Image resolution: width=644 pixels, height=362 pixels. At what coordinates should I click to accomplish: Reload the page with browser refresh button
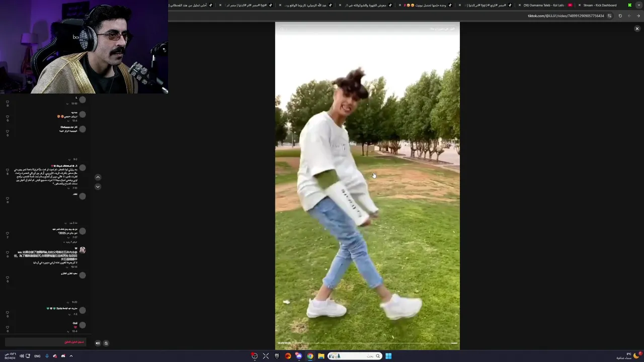[620, 16]
